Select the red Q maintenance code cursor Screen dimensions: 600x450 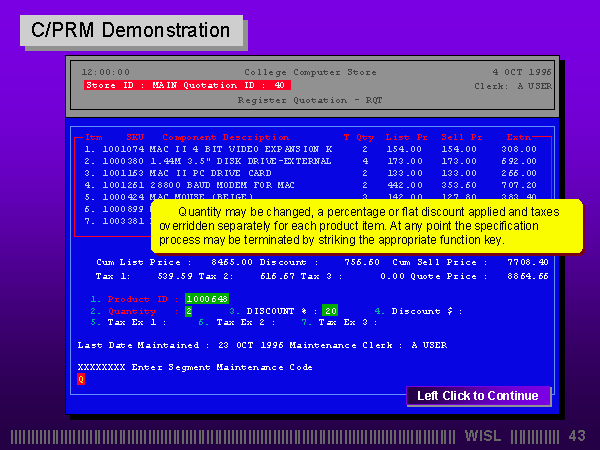[x=81, y=379]
